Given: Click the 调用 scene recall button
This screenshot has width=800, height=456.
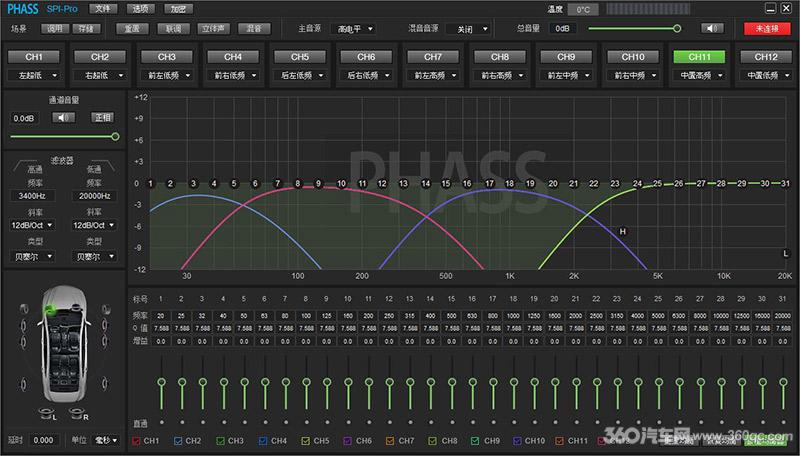Looking at the screenshot, I should coord(55,29).
